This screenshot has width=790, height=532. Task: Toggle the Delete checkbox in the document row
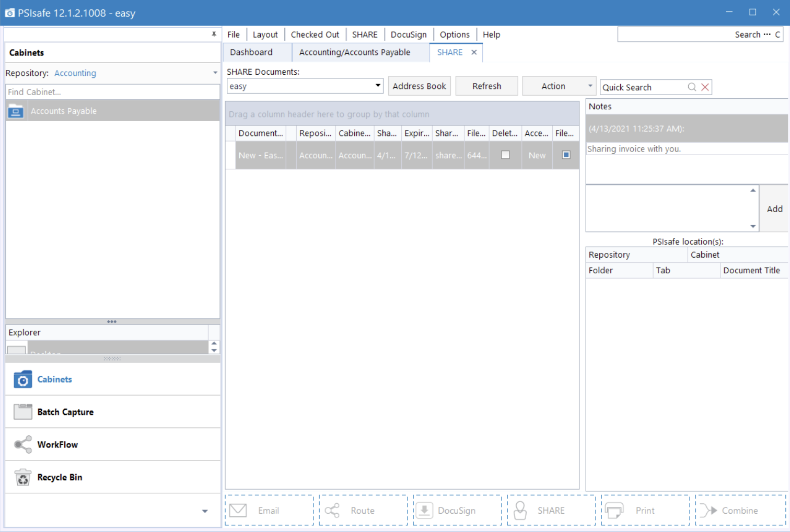(505, 155)
